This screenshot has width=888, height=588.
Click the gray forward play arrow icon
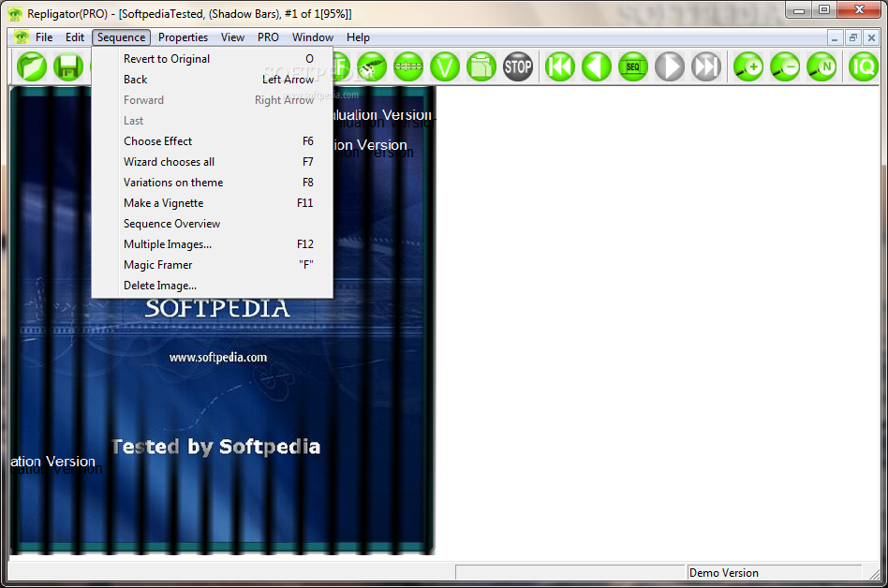click(x=670, y=66)
